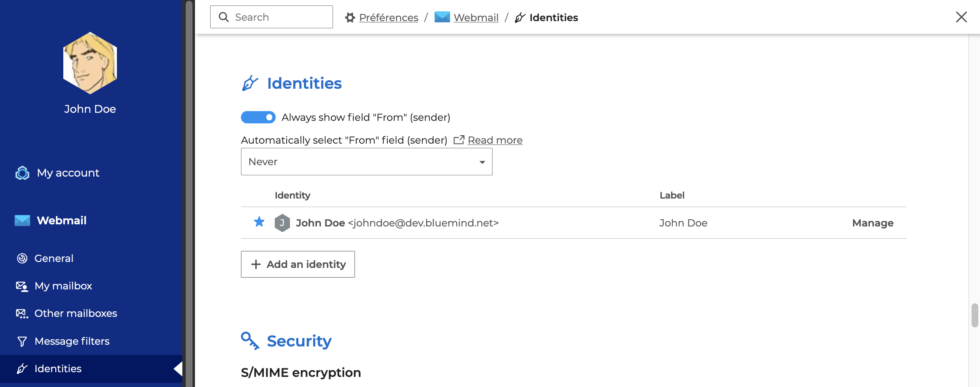This screenshot has width=980, height=387.
Task: Click the Webmail envelope icon in sidebar
Action: [x=22, y=221]
